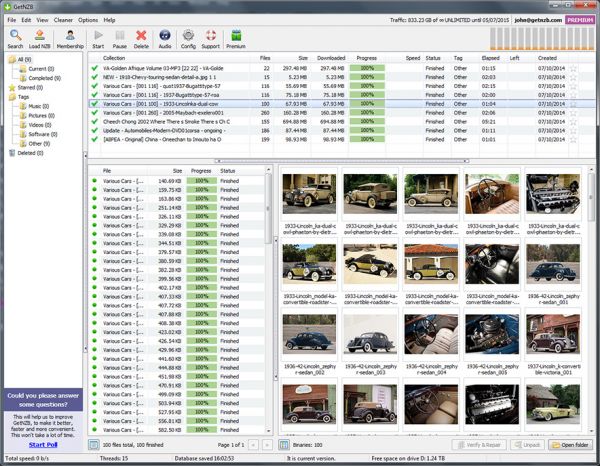Open the Audio player icon
The width and height of the screenshot is (600, 466).
pyautogui.click(x=164, y=38)
